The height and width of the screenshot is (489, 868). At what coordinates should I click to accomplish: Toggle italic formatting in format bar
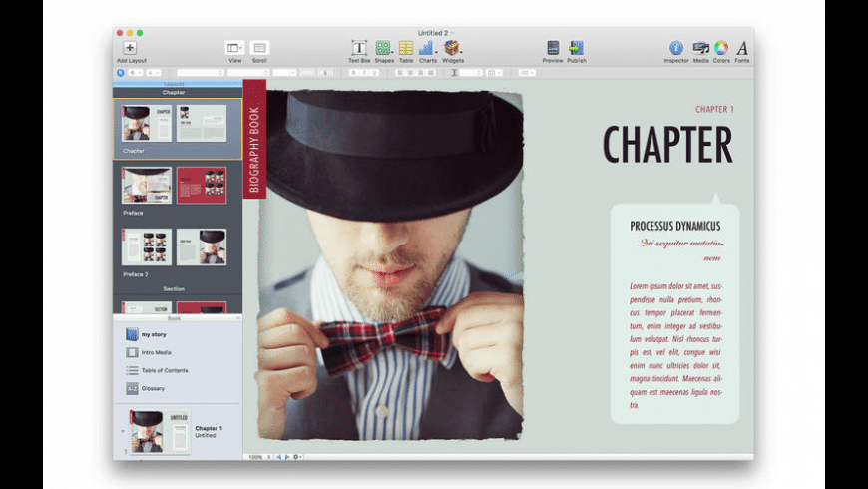tap(364, 73)
